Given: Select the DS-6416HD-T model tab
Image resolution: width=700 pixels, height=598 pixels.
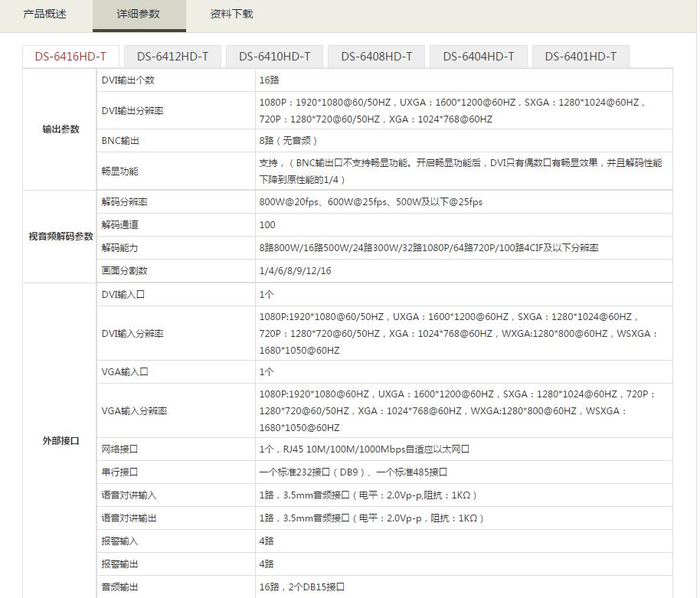Looking at the screenshot, I should [70, 57].
